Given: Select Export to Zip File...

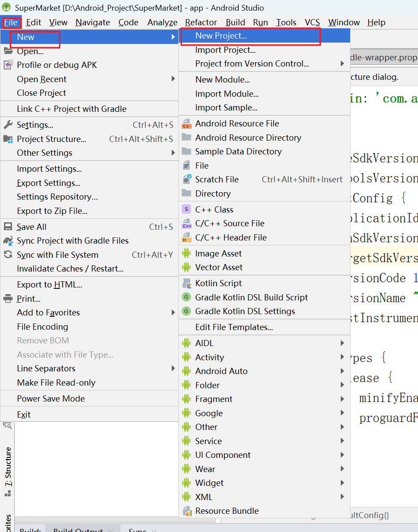Looking at the screenshot, I should pyautogui.click(x=90, y=211).
